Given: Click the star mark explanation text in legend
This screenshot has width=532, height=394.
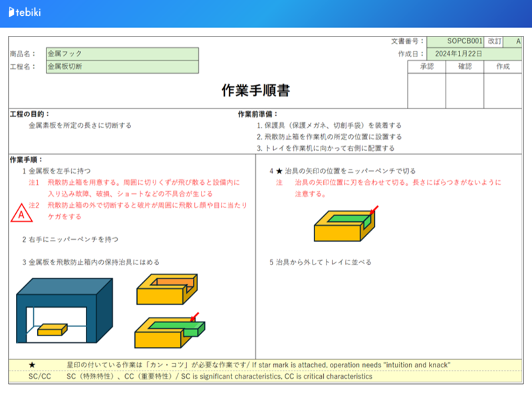Looking at the screenshot, I should (259, 365).
